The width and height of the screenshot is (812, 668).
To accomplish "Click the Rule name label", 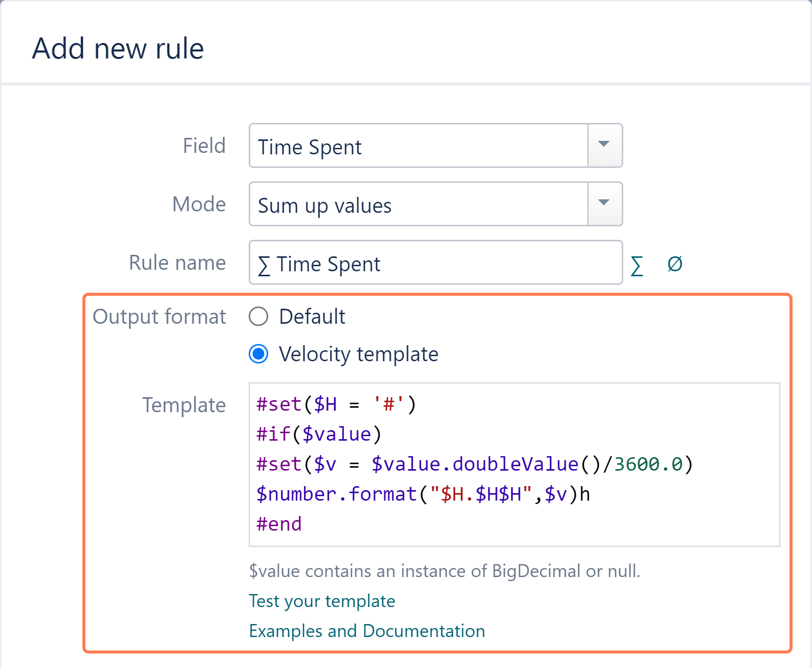I will [x=177, y=263].
